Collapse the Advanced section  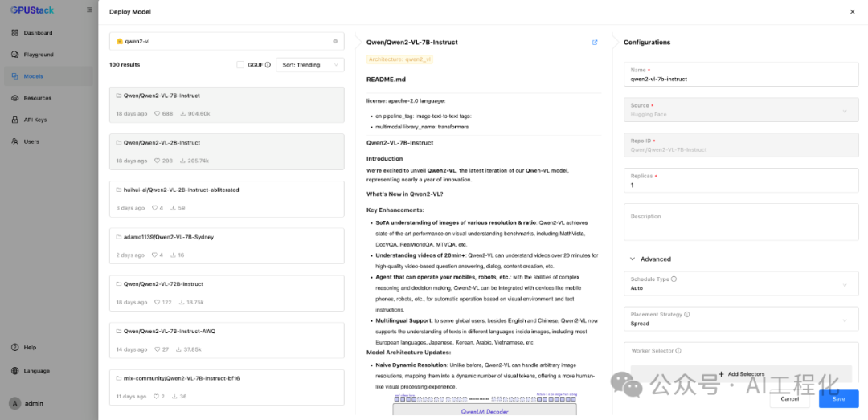pyautogui.click(x=650, y=259)
